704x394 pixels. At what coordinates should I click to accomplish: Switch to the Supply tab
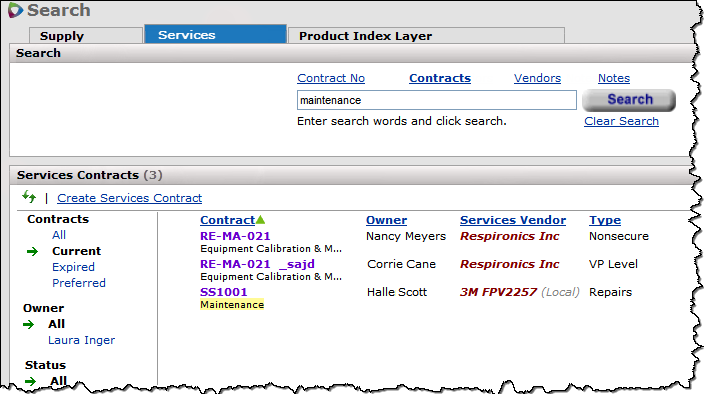[x=86, y=35]
